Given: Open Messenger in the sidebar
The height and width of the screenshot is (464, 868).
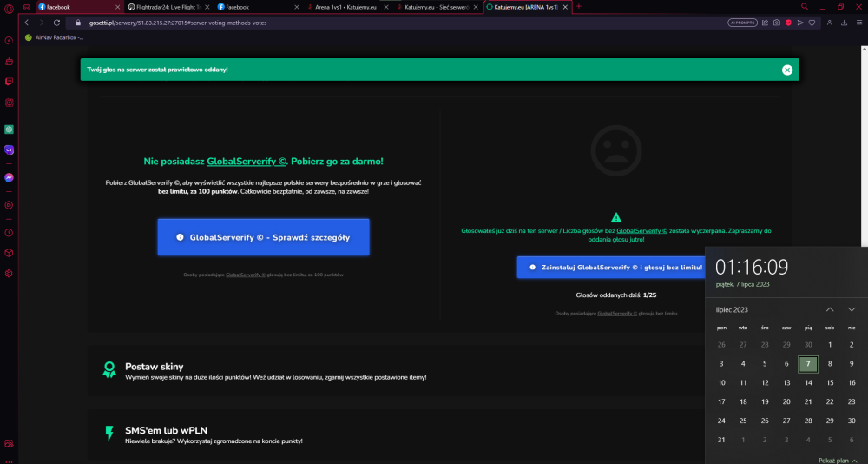Looking at the screenshot, I should pos(9,177).
